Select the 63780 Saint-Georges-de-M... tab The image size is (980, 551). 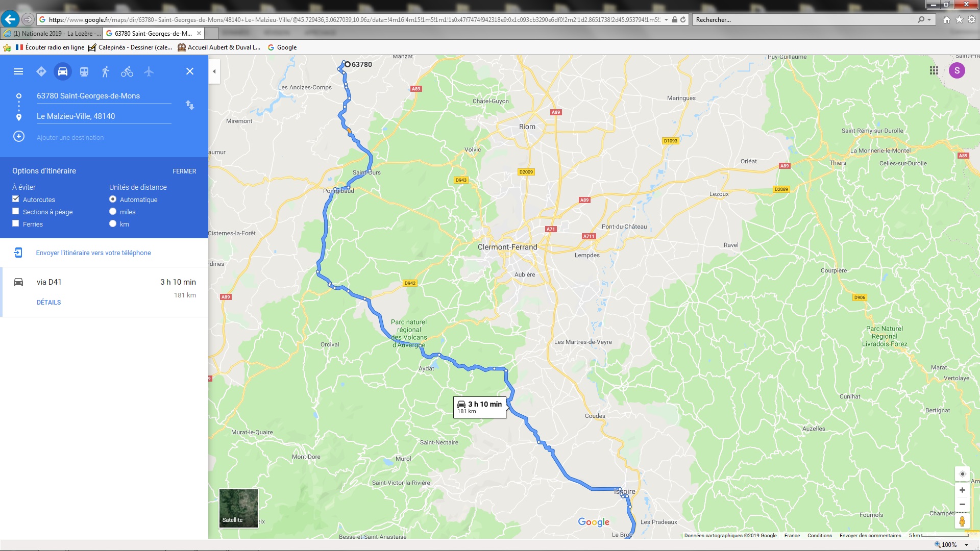click(153, 34)
